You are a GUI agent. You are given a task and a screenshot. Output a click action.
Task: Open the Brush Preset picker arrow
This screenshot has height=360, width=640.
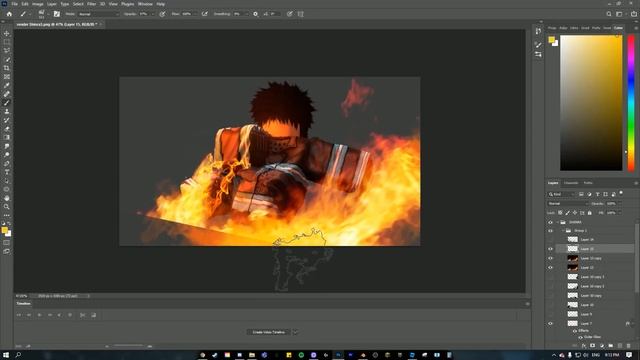48,14
